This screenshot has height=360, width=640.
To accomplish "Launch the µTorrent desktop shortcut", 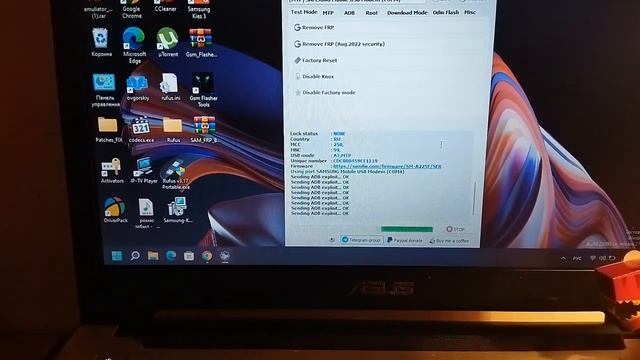I will pyautogui.click(x=167, y=42).
